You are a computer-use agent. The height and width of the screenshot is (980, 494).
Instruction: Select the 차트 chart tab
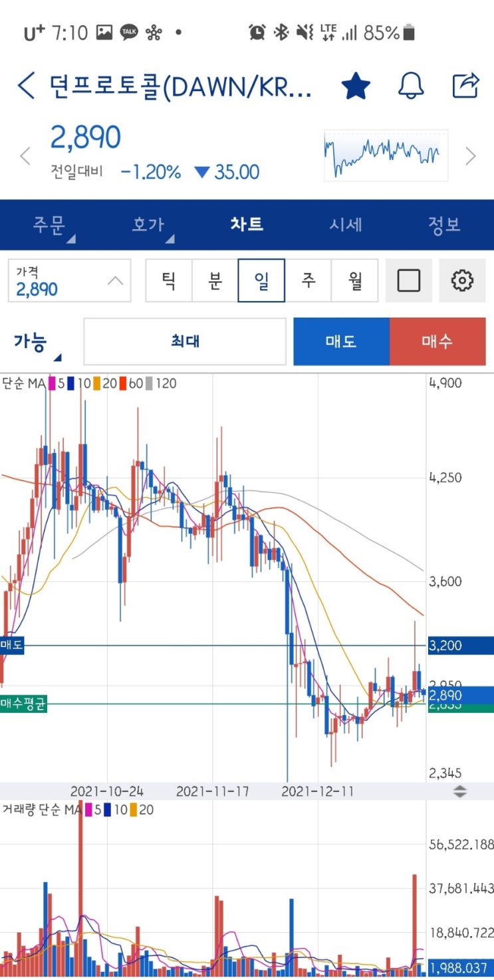pyautogui.click(x=247, y=225)
